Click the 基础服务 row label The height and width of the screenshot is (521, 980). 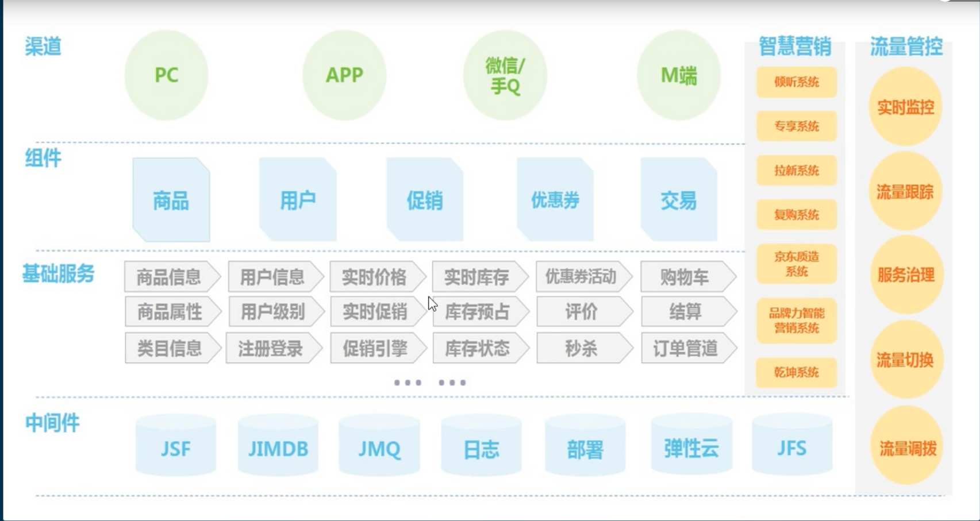coord(58,273)
